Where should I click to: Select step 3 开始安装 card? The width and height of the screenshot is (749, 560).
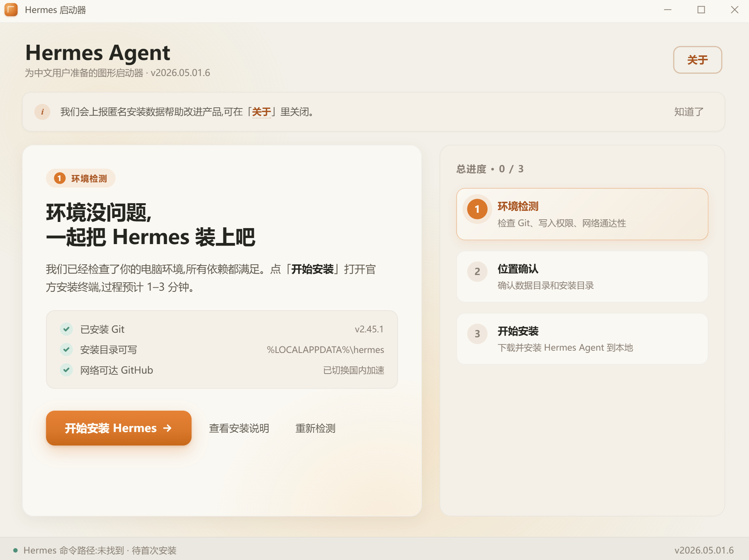point(582,339)
